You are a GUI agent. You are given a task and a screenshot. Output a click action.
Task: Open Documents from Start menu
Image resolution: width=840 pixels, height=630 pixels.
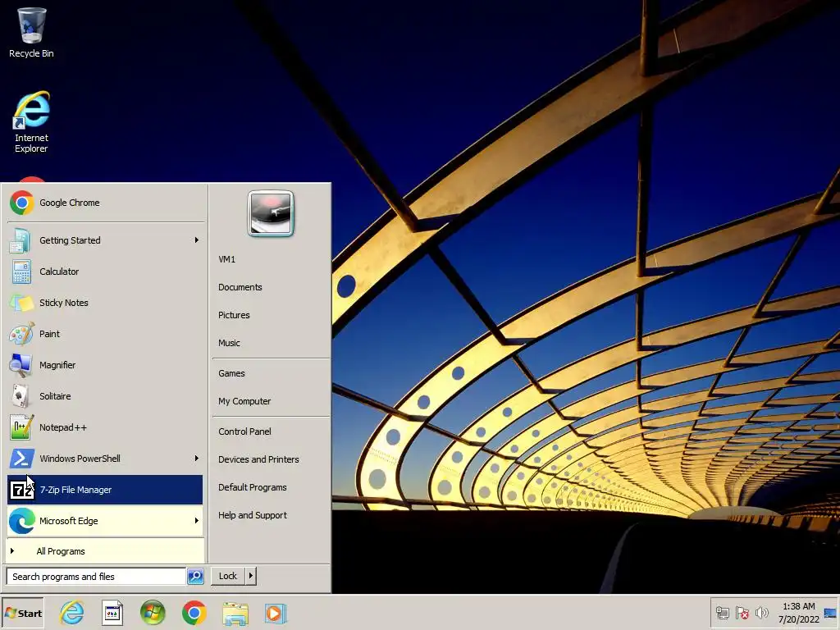(240, 287)
